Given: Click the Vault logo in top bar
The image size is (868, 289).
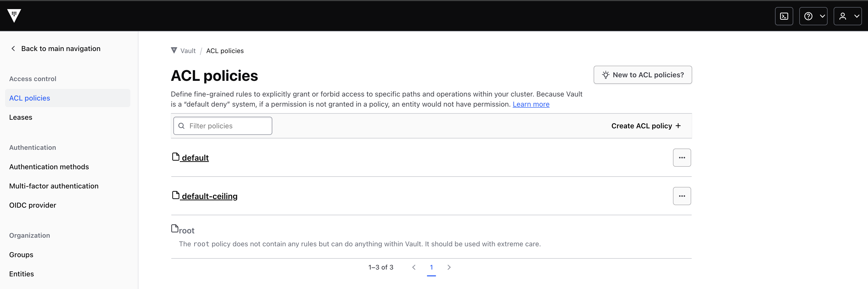Looking at the screenshot, I should click(x=14, y=16).
